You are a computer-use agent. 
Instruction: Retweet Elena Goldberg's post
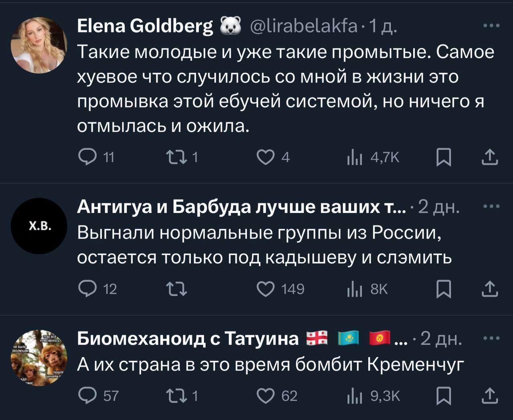point(175,157)
